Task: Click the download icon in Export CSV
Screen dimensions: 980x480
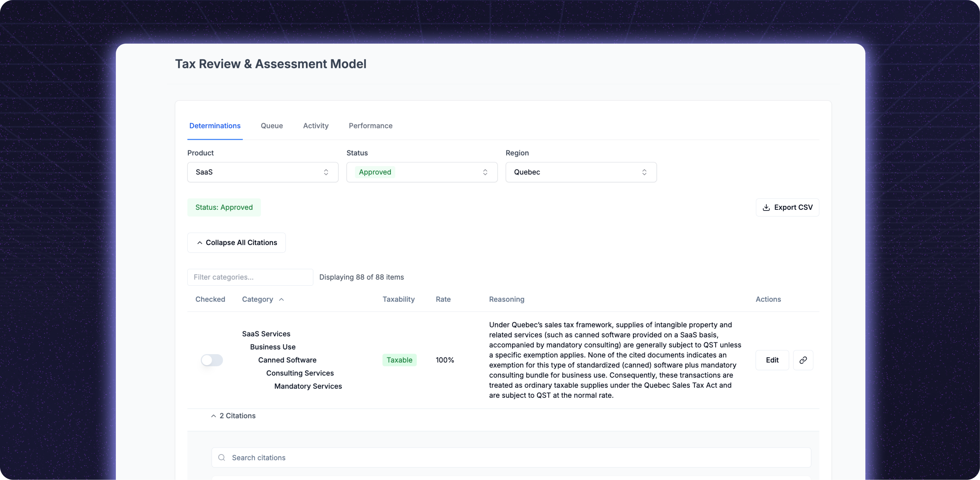Action: [766, 207]
